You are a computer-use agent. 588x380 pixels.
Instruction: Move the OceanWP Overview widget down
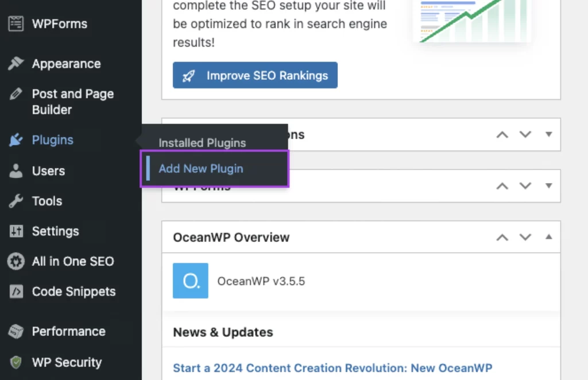[x=525, y=237]
